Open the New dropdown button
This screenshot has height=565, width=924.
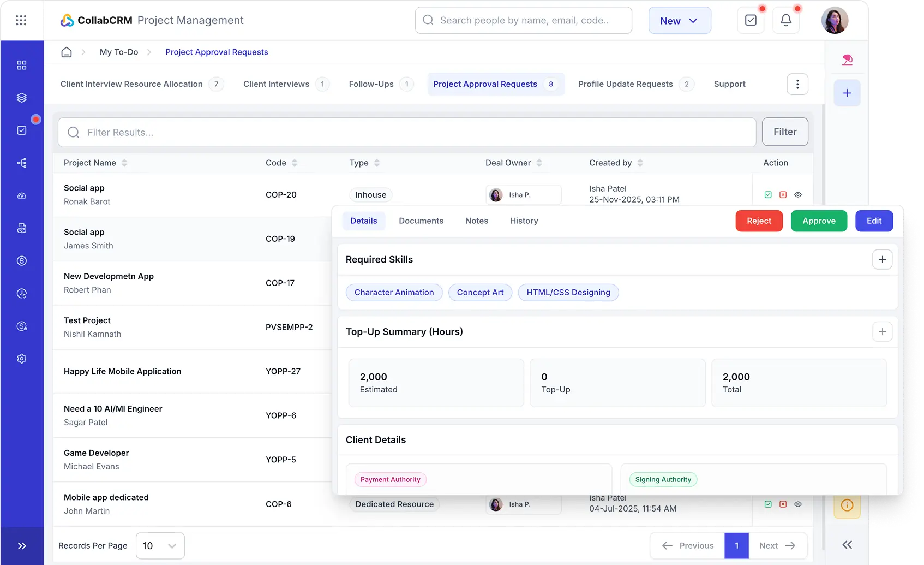click(x=679, y=21)
